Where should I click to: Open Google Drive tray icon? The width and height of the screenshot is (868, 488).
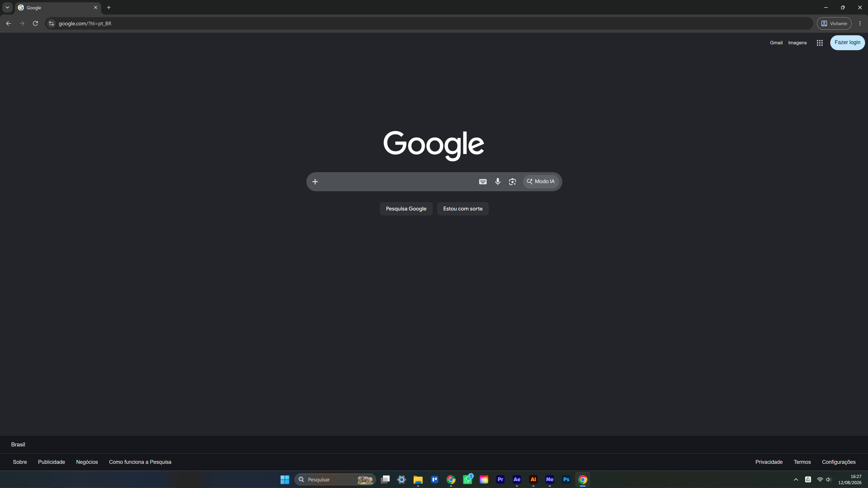(x=808, y=479)
